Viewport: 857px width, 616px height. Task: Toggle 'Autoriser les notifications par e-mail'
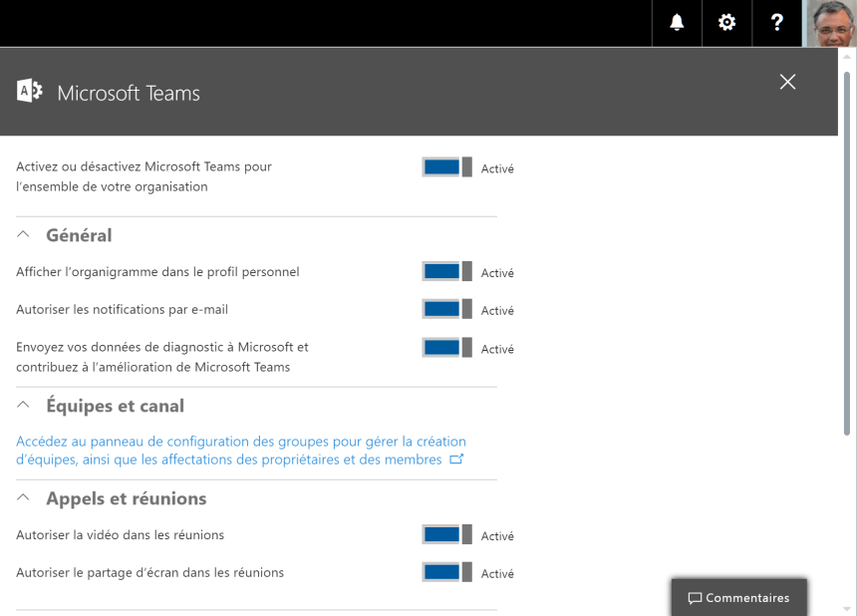tap(446, 310)
